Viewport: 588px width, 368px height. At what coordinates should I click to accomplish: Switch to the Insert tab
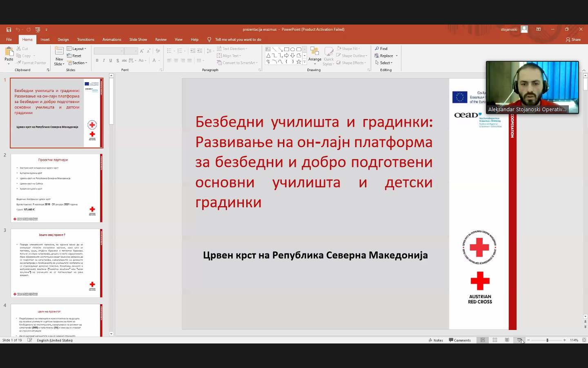coord(45,40)
